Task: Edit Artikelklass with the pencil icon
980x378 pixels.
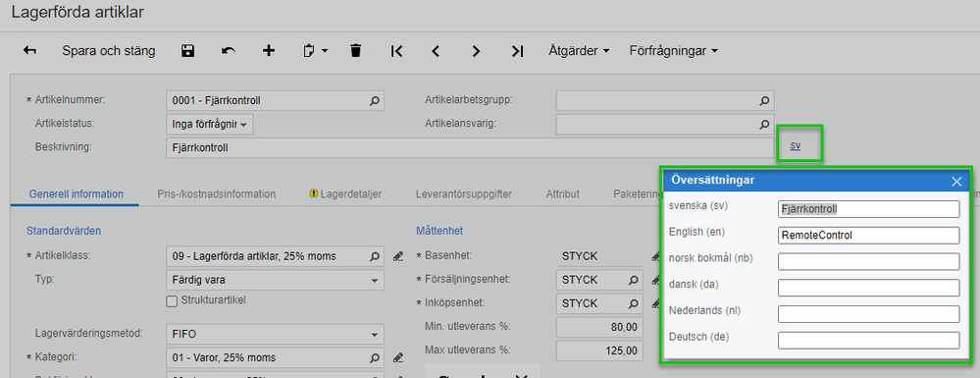Action: (397, 256)
